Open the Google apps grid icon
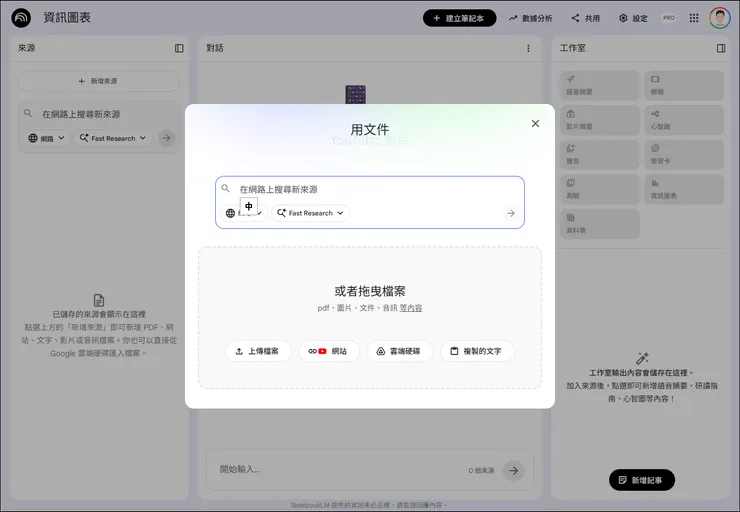The image size is (740, 512). coord(694,18)
